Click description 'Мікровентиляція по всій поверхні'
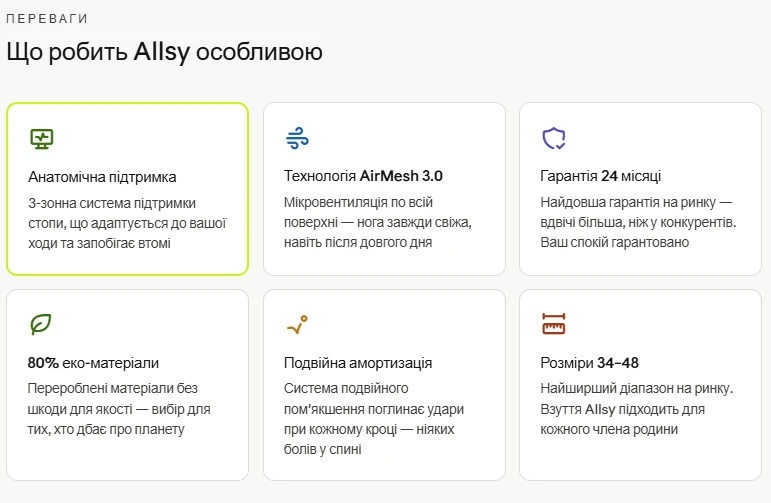The width and height of the screenshot is (771, 503). pos(378,222)
